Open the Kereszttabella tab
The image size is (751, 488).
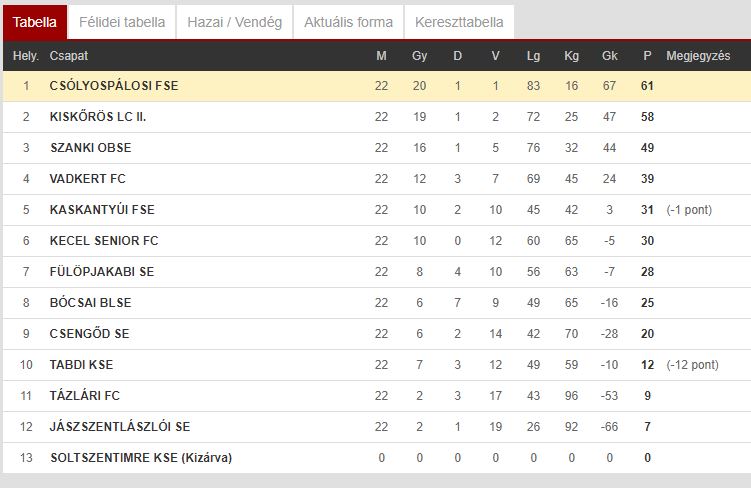click(x=459, y=22)
